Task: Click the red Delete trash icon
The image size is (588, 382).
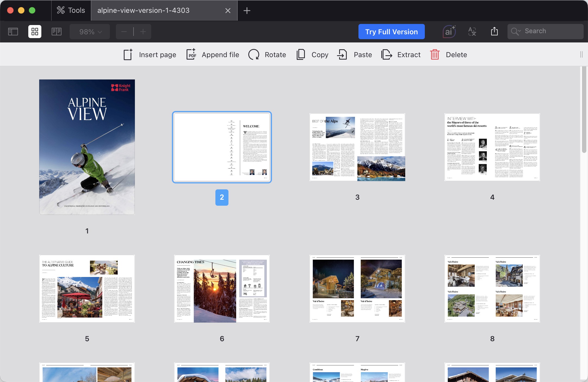Action: tap(435, 54)
